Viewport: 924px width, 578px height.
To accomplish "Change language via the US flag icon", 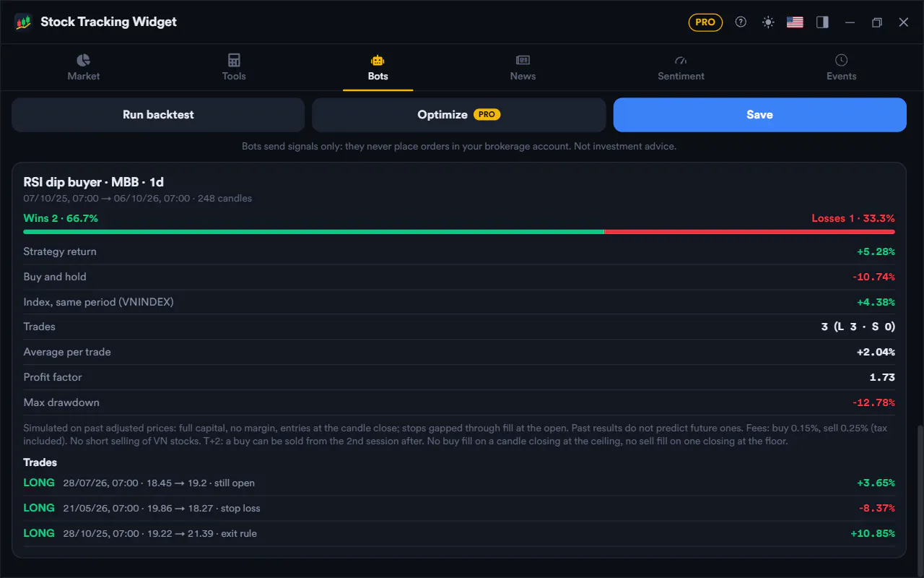I will pyautogui.click(x=795, y=22).
